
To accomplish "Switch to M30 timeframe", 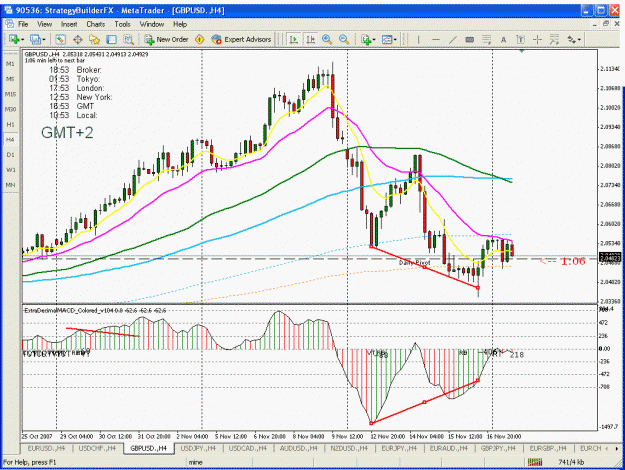I will click(10, 109).
